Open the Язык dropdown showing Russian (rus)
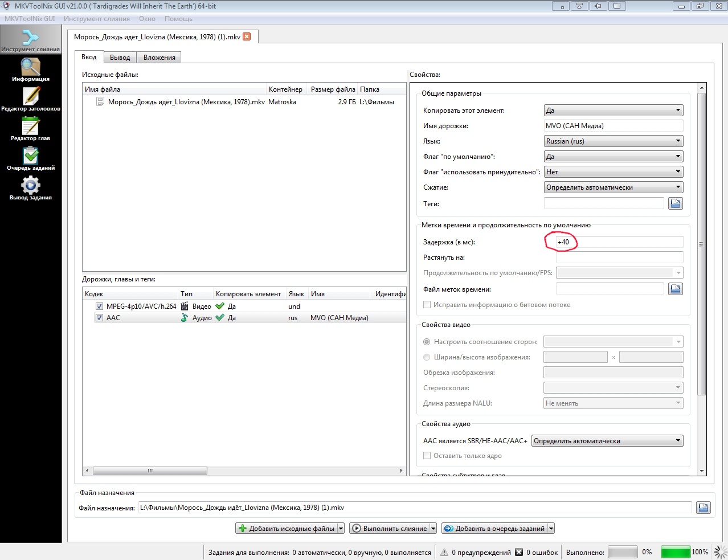Image resolution: width=728 pixels, height=560 pixels. [613, 141]
